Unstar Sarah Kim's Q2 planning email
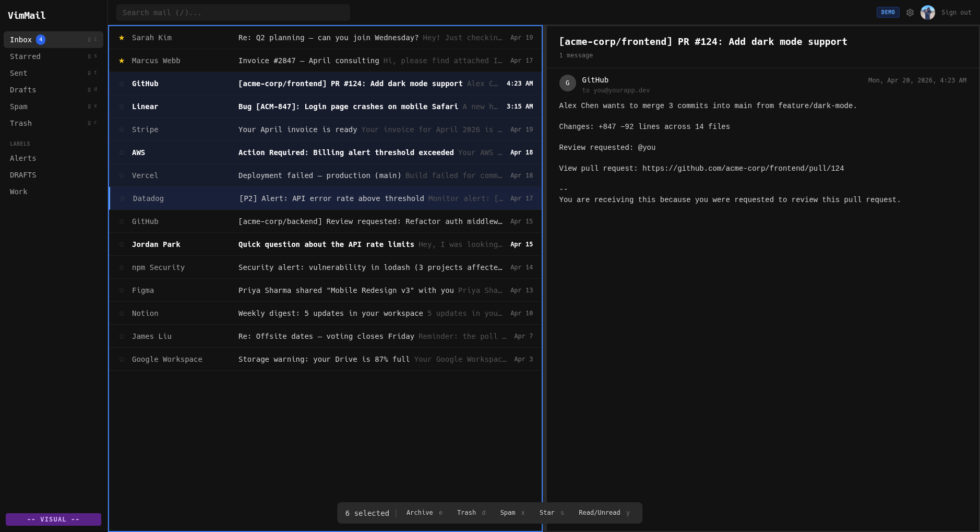Viewport: 980px width, 532px height. 122,38
